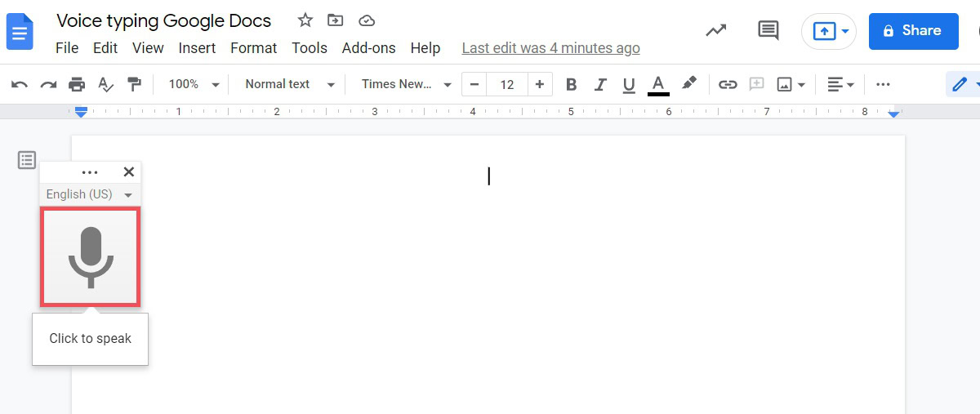Click the right indent marker on the ruler
Screen dimensions: 980x414
point(893,114)
